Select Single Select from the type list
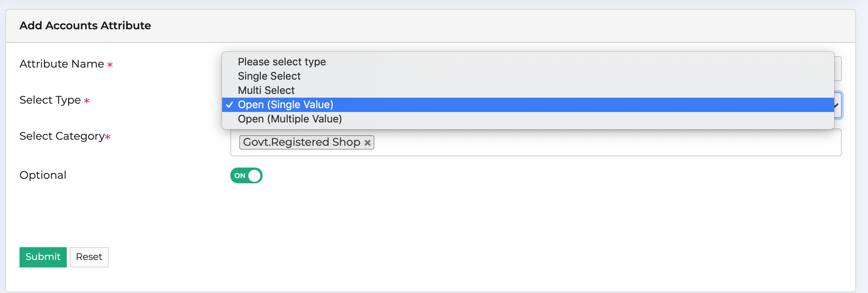Image resolution: width=868 pixels, height=293 pixels. click(x=269, y=76)
